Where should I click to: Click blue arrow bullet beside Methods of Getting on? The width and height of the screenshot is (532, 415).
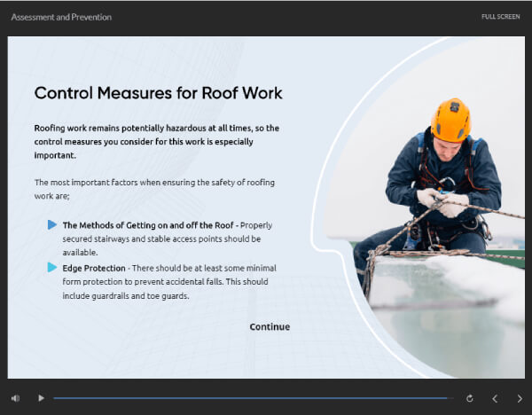52,224
